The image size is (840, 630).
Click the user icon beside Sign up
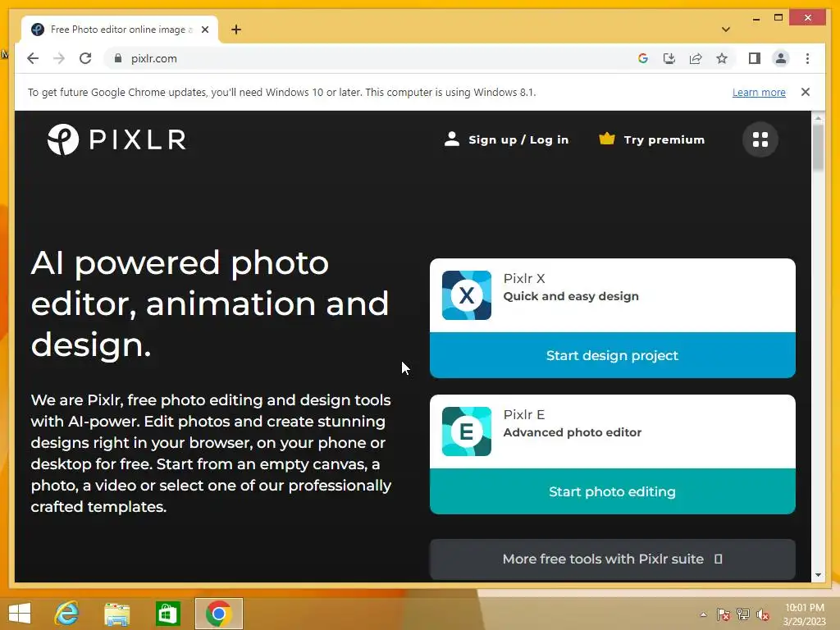tap(452, 139)
